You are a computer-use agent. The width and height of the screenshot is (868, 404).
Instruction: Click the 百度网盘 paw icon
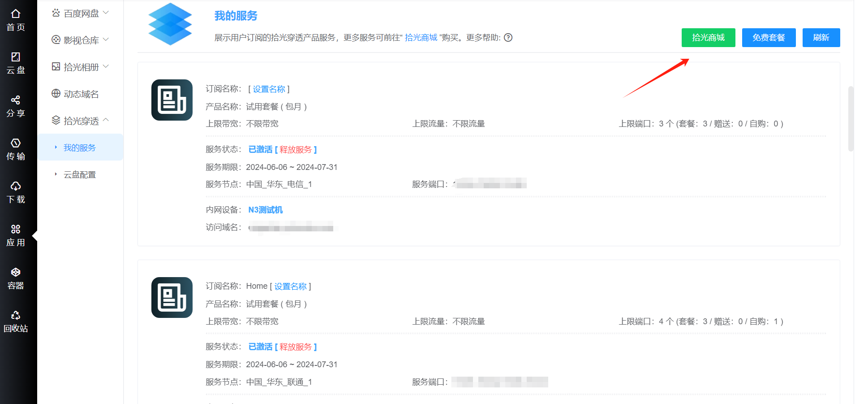click(56, 13)
